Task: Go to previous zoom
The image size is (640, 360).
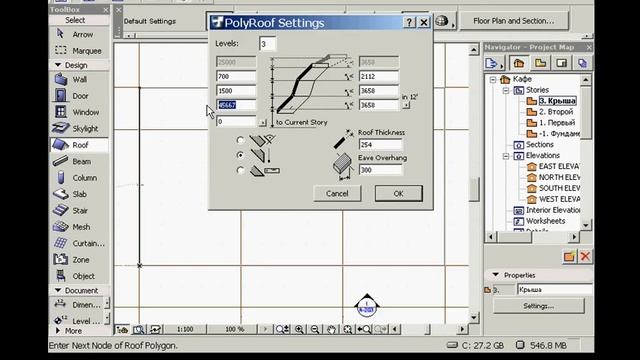Action: [x=364, y=329]
